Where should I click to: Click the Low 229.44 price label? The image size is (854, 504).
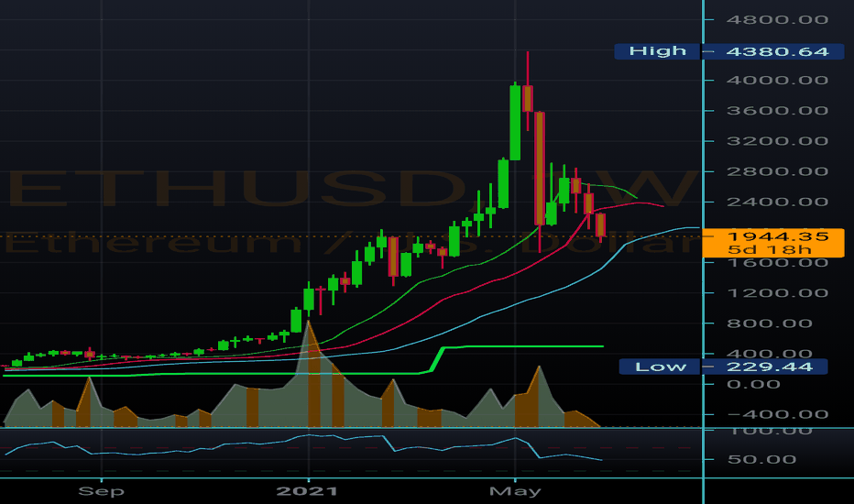pos(723,367)
